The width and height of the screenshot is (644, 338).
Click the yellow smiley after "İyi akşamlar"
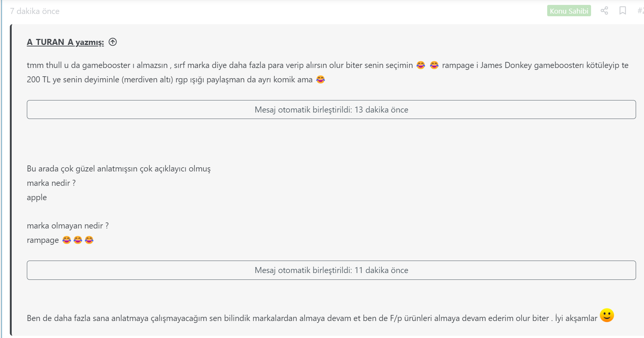coord(607,315)
